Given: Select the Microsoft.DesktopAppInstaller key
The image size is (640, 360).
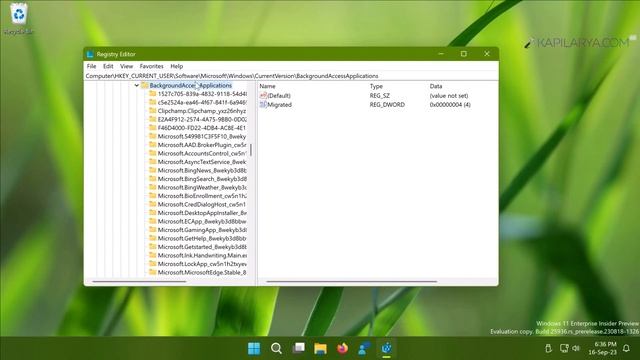Looking at the screenshot, I should tap(202, 213).
